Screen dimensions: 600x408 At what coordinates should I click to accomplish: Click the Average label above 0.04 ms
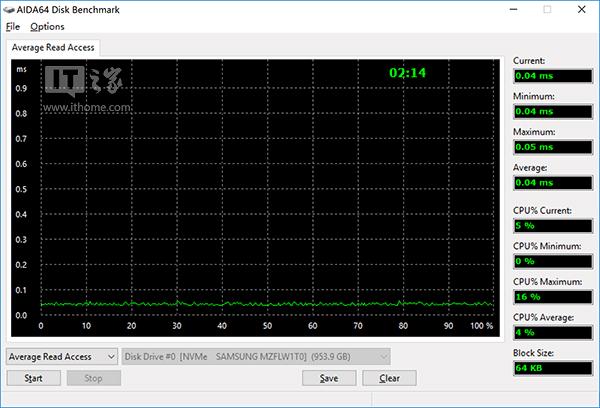[x=530, y=168]
